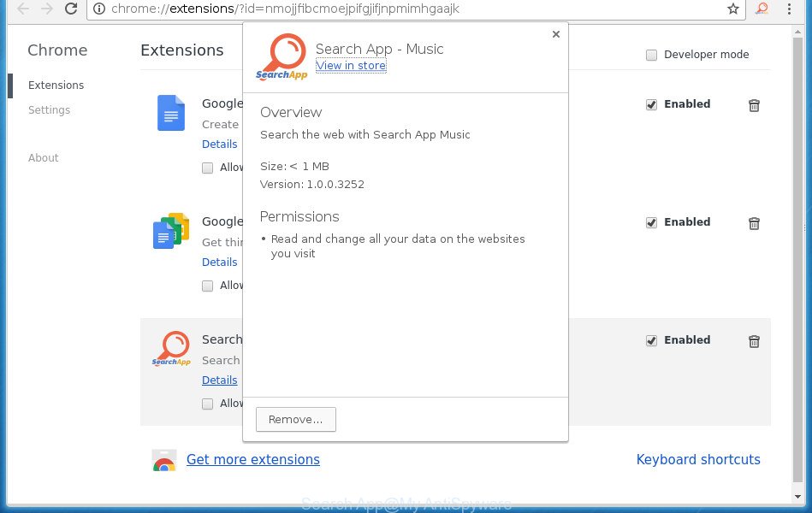
Task: Go forward with the browser forward arrow
Action: [47, 9]
